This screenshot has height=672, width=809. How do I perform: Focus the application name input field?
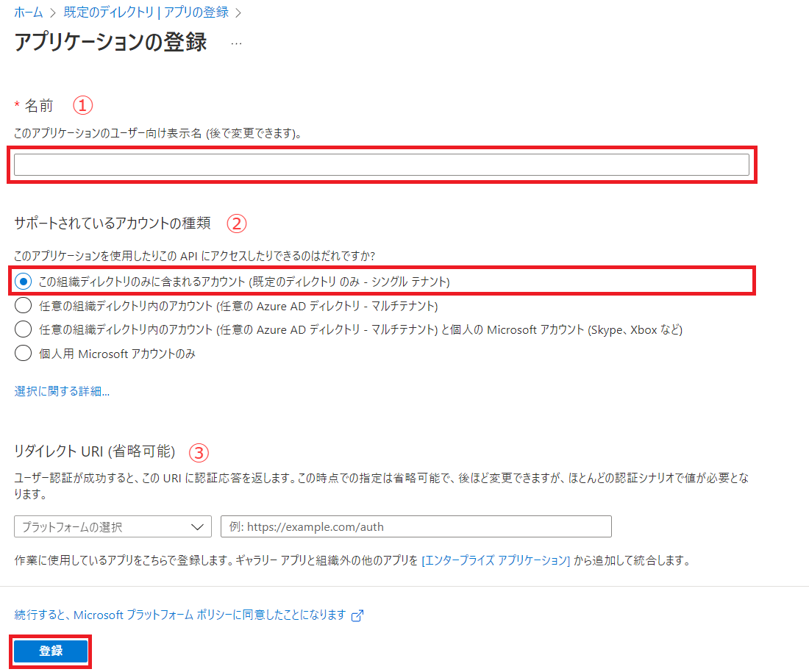381,165
